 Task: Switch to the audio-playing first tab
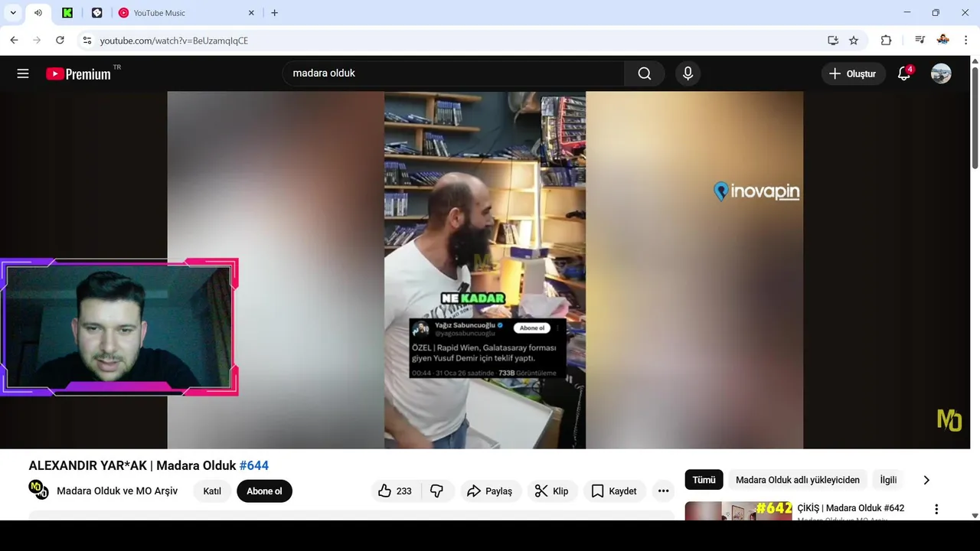[38, 13]
